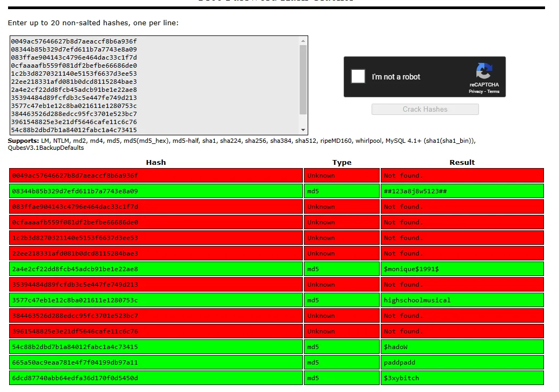Select the cracked result "highschoolmusical"

[x=417, y=300]
